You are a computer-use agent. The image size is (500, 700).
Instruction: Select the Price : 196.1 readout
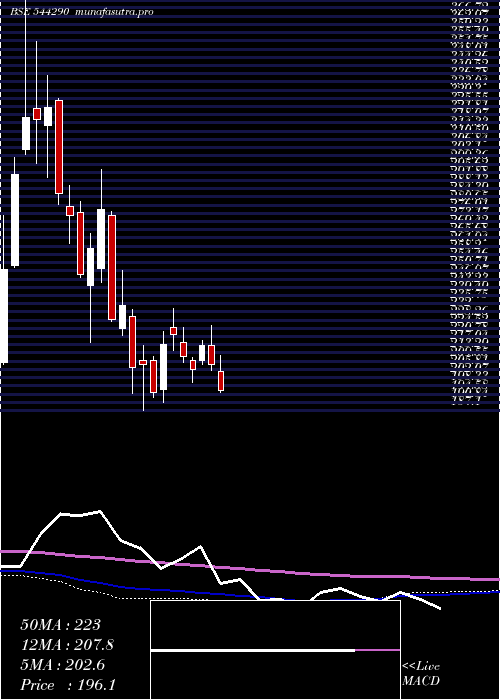click(68, 685)
